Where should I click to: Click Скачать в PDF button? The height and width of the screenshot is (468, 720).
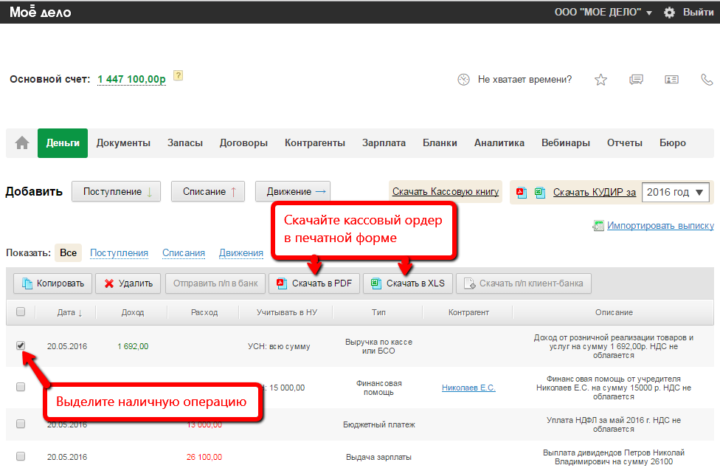[314, 283]
